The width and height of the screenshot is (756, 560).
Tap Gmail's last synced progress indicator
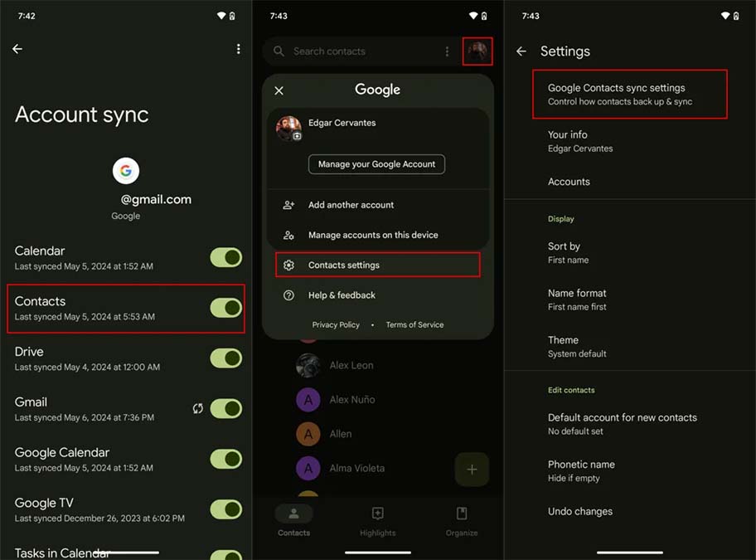click(197, 408)
